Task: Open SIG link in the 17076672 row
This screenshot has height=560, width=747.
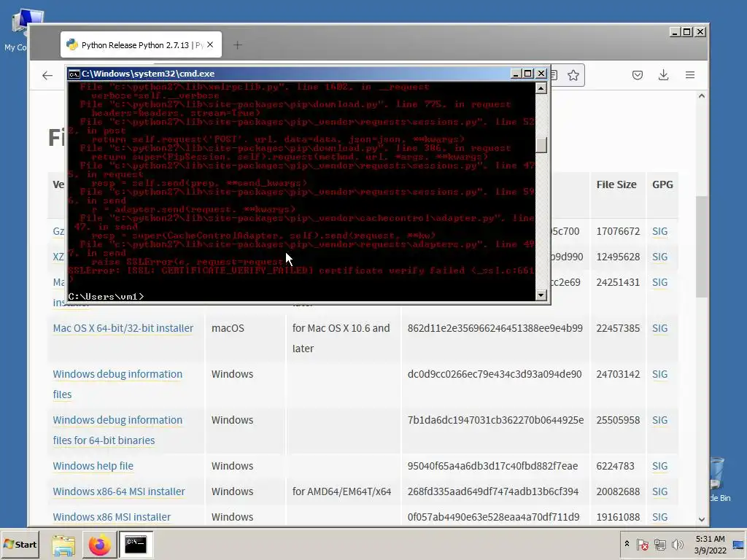Action: pos(659,231)
